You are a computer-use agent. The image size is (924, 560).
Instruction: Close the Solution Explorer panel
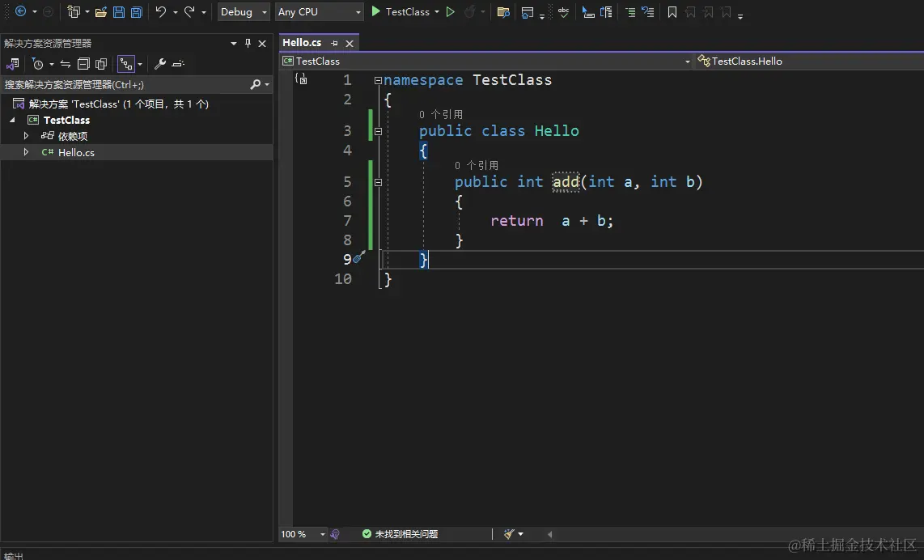(262, 43)
